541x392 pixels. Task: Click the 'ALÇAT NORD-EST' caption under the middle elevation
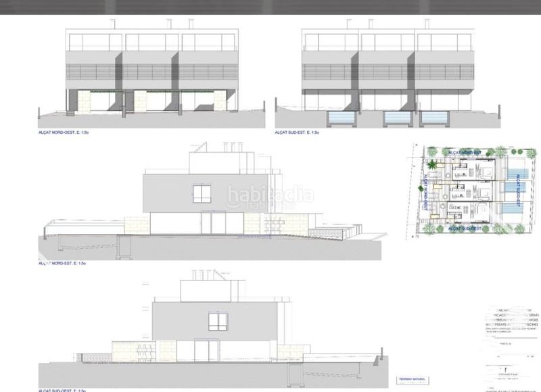pos(63,263)
